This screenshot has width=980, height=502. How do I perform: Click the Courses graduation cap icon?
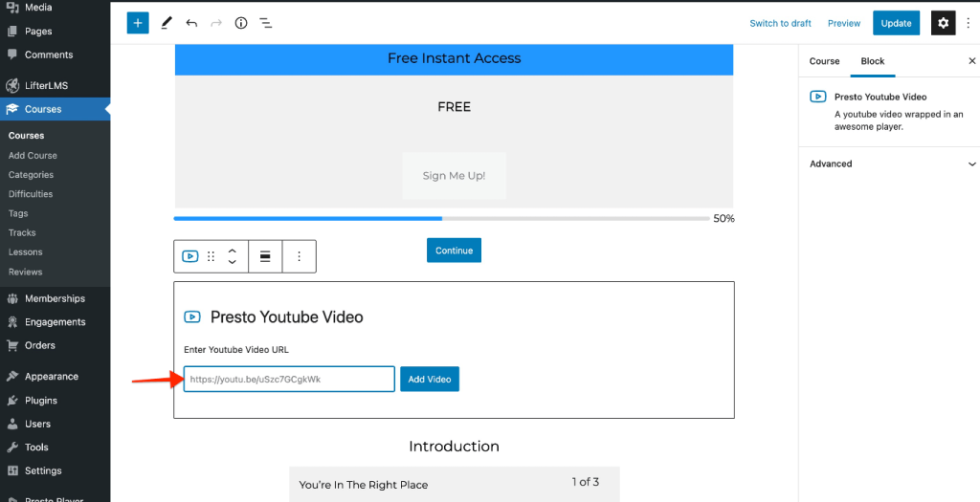click(11, 109)
